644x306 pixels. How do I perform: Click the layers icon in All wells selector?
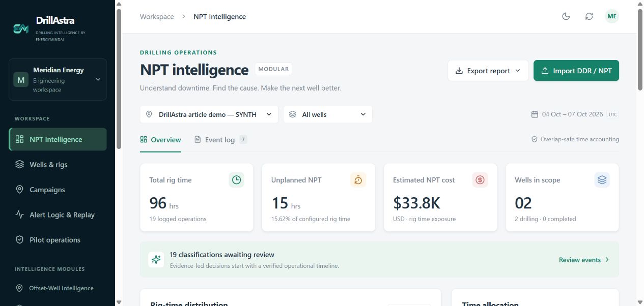[x=293, y=114]
